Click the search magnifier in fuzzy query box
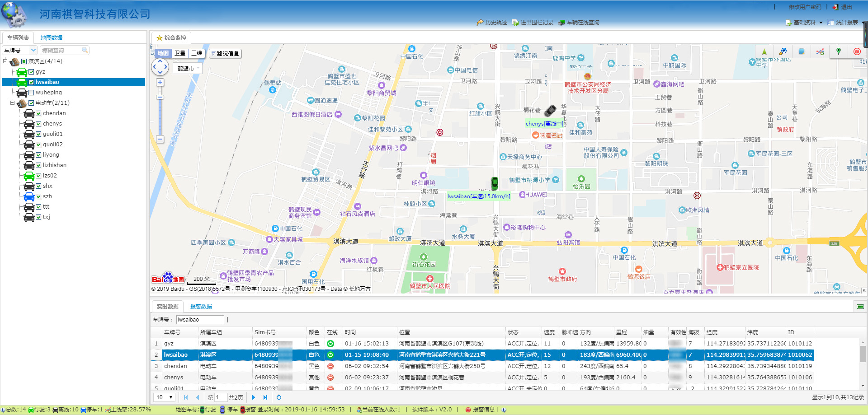Viewport: 868px width, 415px height. pyautogui.click(x=85, y=50)
